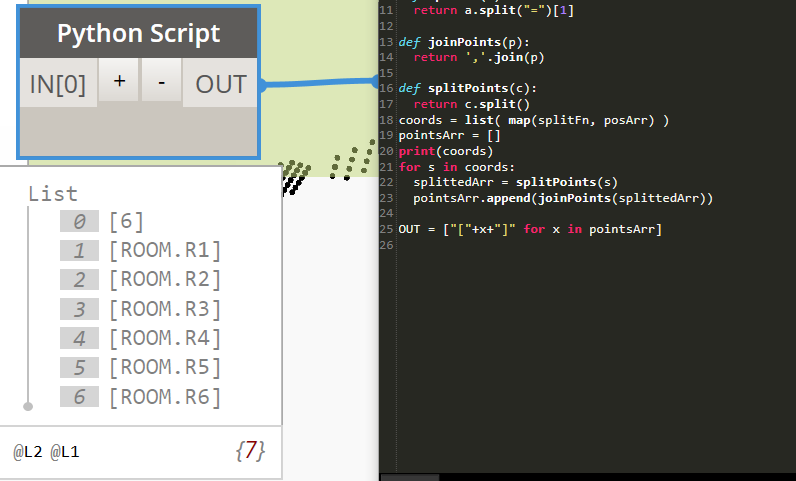This screenshot has height=481, width=796.
Task: Select the [ROOM.R1] list entry
Action: tap(165, 251)
